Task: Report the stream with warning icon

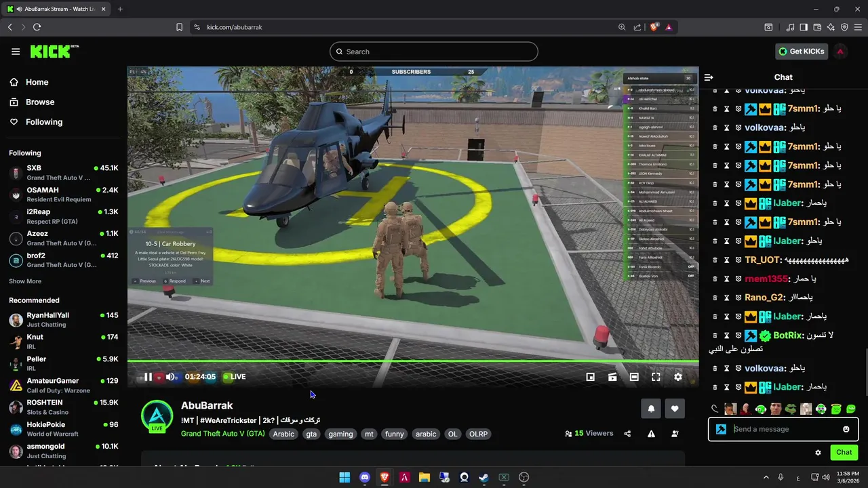Action: pyautogui.click(x=651, y=434)
